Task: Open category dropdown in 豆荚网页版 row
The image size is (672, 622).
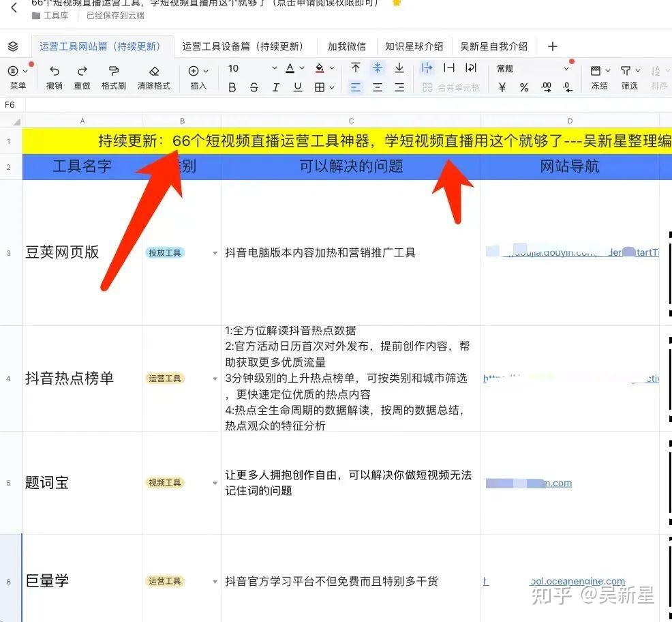Action: [215, 253]
